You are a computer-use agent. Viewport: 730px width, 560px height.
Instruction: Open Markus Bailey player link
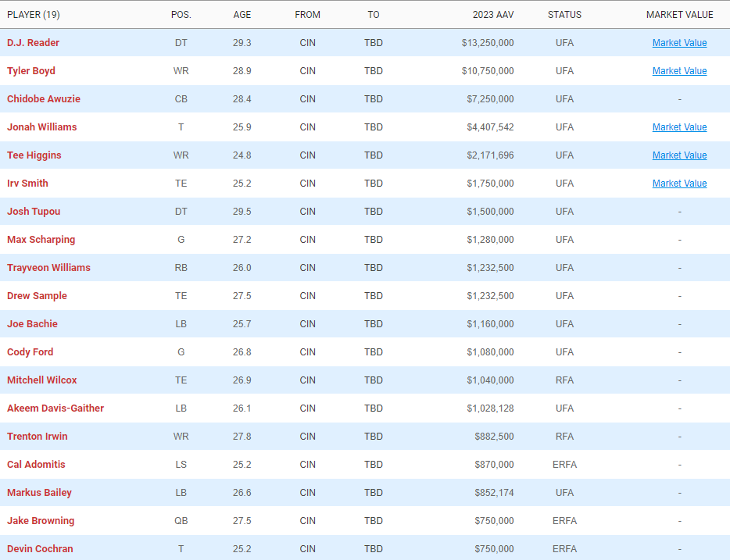(39, 493)
